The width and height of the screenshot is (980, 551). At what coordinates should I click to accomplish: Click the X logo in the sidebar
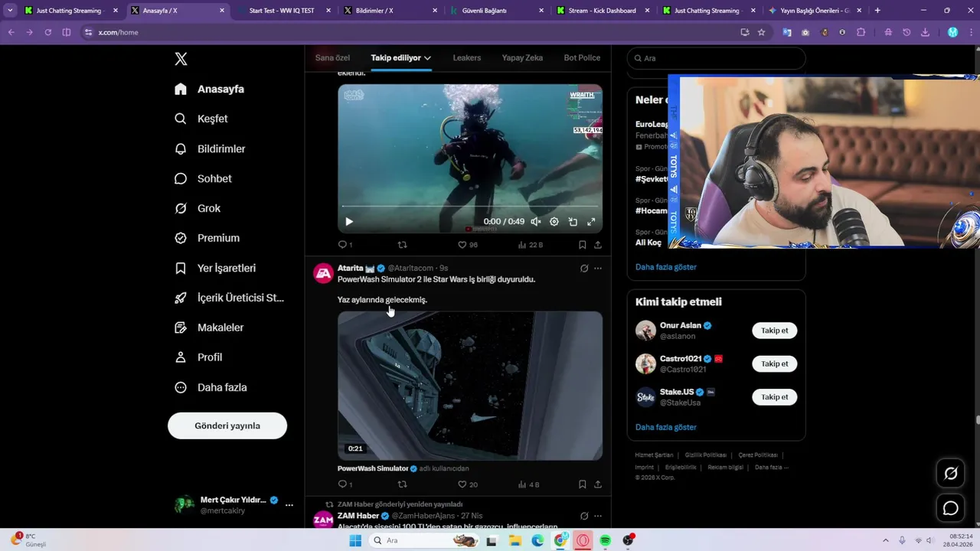tap(181, 59)
